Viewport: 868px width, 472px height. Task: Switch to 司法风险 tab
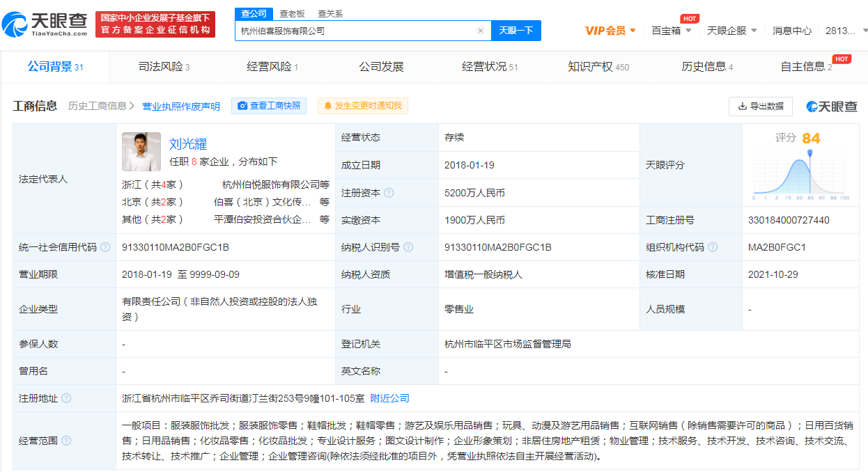coord(164,67)
